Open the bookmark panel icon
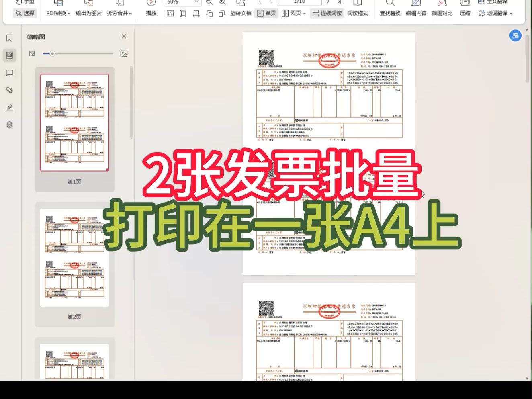 point(10,38)
